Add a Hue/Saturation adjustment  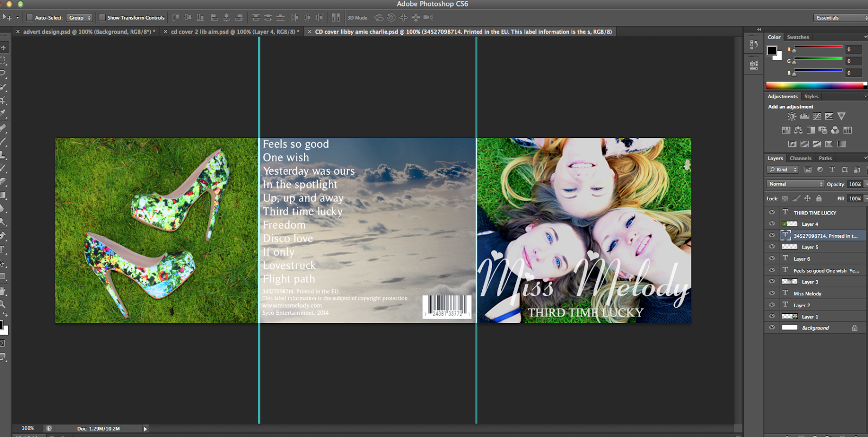[x=786, y=130]
